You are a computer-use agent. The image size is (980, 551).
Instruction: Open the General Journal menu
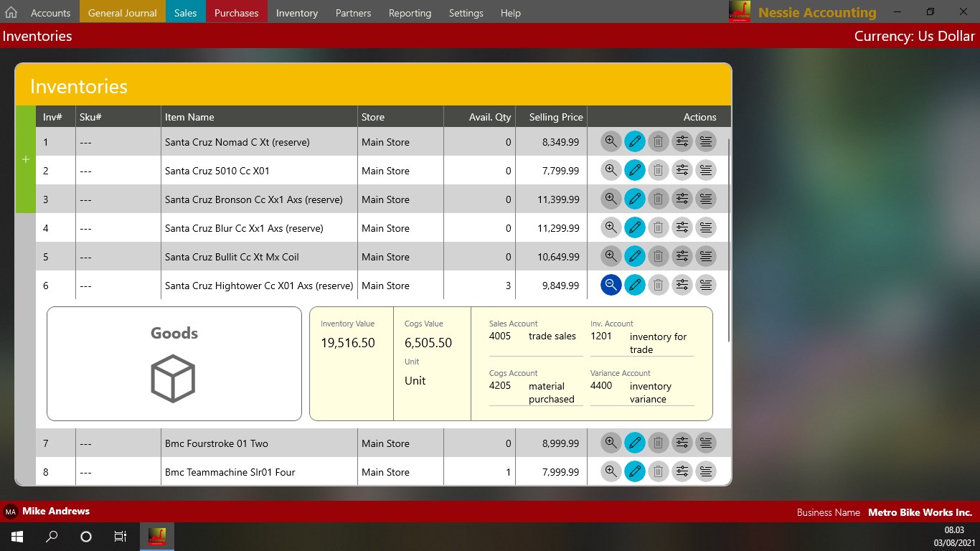point(123,13)
